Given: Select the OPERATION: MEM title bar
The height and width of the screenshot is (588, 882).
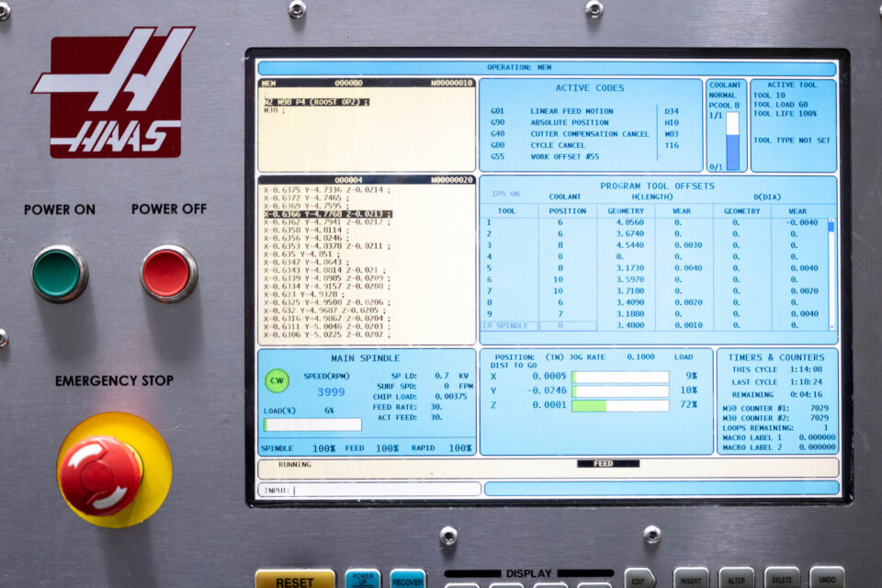Looking at the screenshot, I should [547, 67].
